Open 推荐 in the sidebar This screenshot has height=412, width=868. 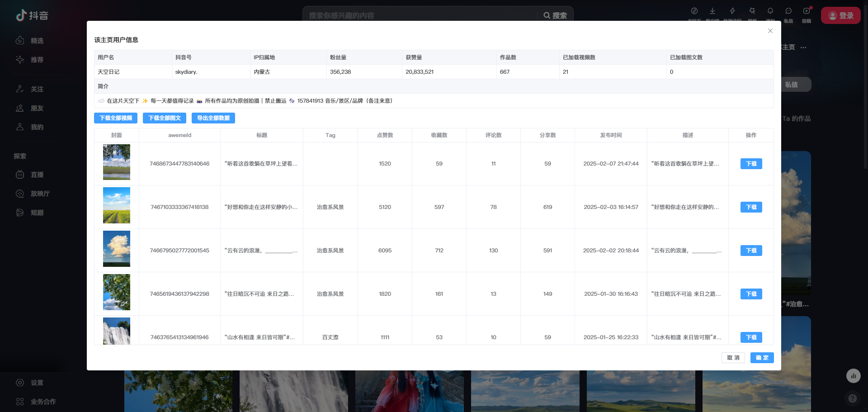coord(30,60)
